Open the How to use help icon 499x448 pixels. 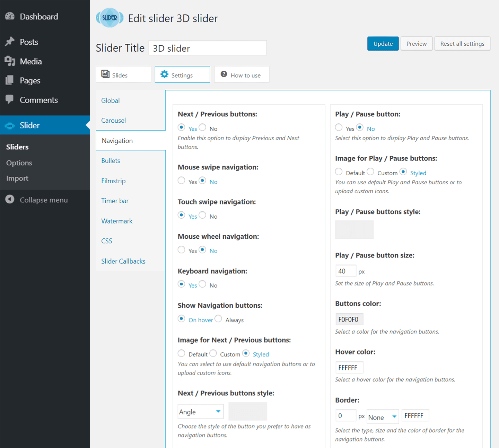[224, 74]
